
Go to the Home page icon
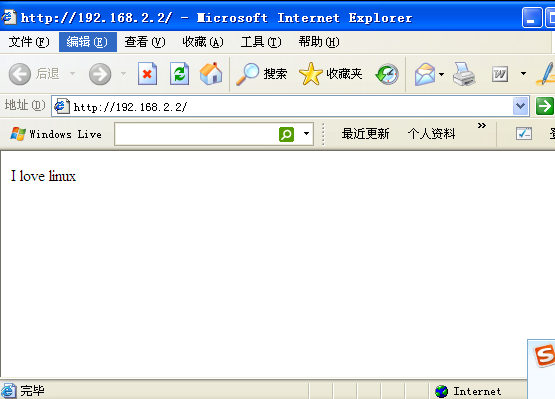pos(211,74)
